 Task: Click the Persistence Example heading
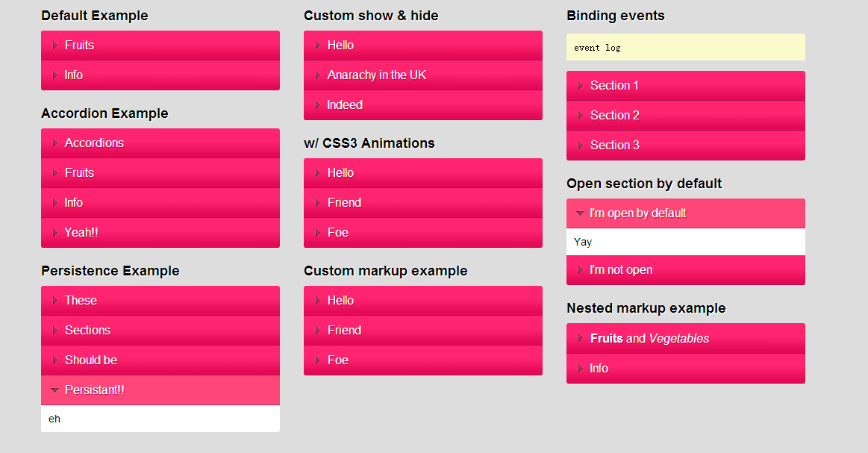(110, 271)
